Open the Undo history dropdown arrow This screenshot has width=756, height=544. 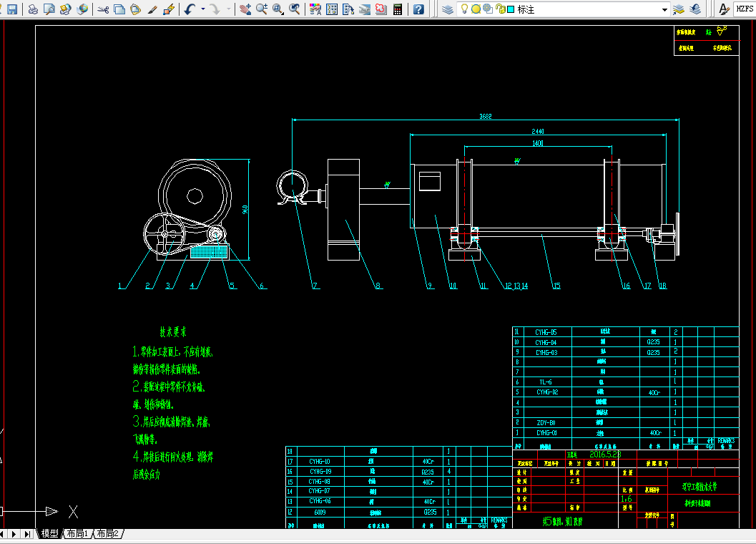click(x=203, y=9)
